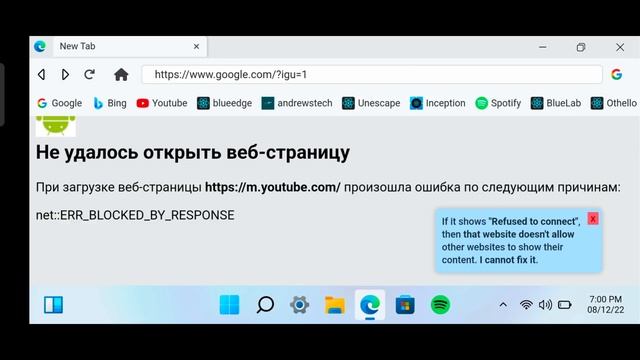Click the Google logo beside address bar
The image size is (640, 360).
pos(616,74)
